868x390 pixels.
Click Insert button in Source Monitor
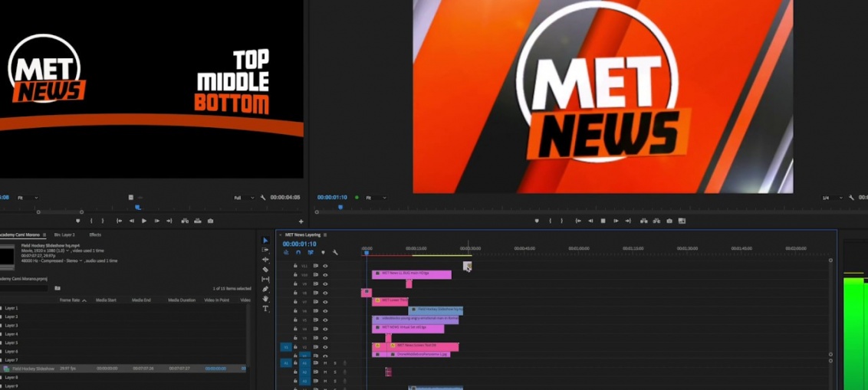coord(184,221)
